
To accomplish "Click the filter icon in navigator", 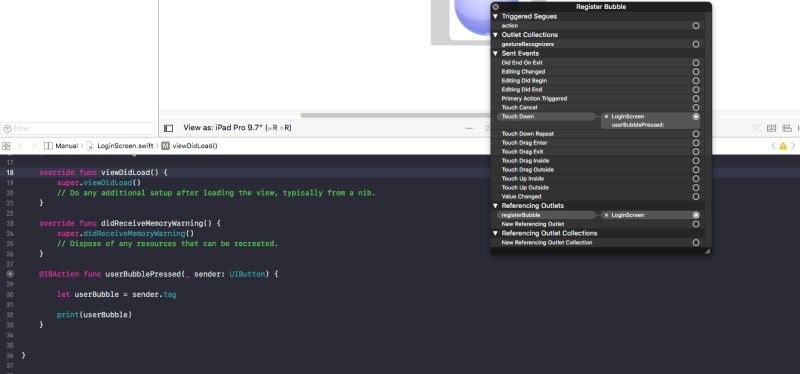I will click(7, 129).
